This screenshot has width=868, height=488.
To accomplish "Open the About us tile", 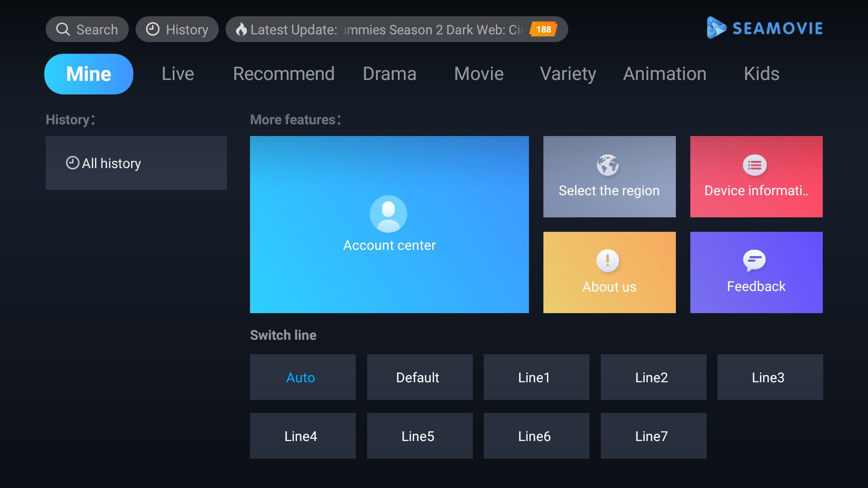I will (609, 272).
